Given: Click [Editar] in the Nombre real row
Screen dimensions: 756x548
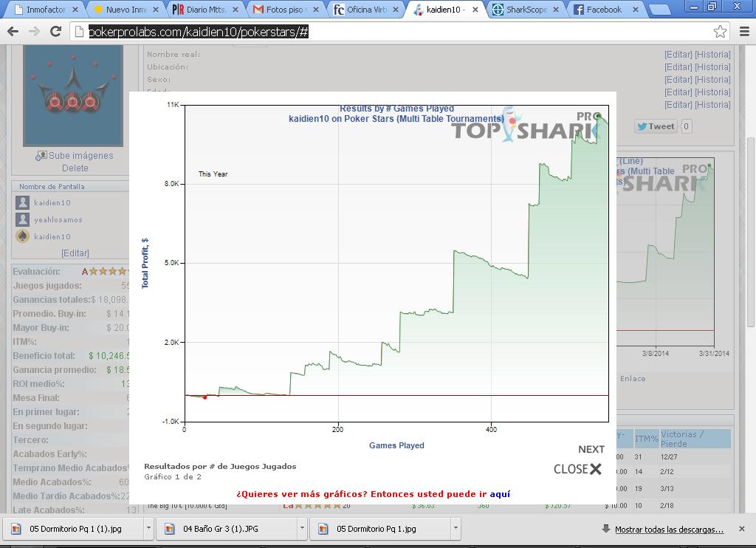Looking at the screenshot, I should [x=678, y=55].
